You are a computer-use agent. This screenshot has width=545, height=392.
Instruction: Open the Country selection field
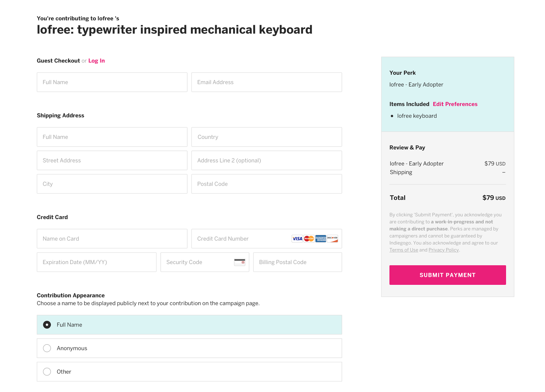[x=266, y=137]
